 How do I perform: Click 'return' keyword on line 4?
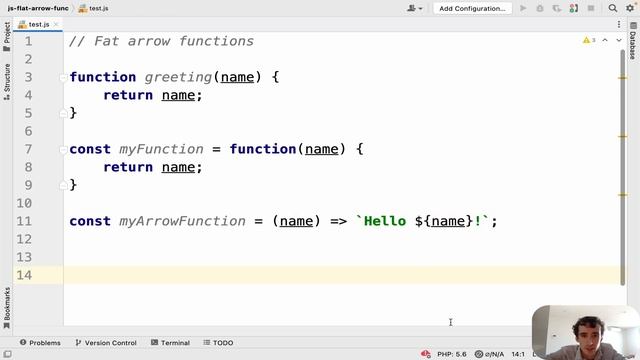tap(128, 95)
